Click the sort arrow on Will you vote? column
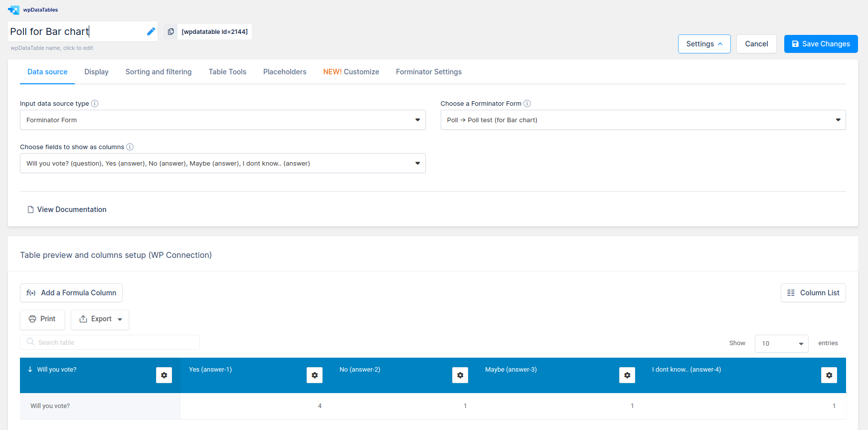 [x=30, y=370]
